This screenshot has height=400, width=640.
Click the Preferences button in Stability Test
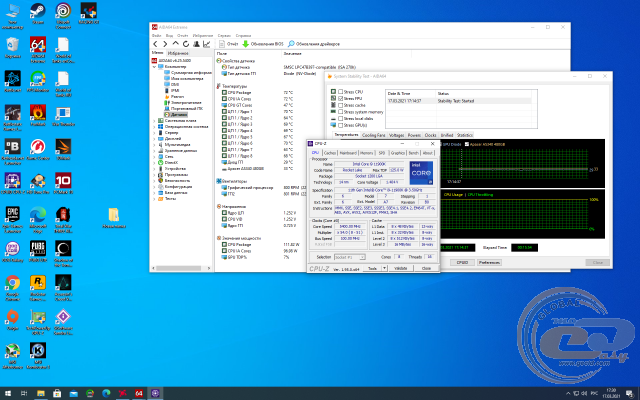coord(489,262)
